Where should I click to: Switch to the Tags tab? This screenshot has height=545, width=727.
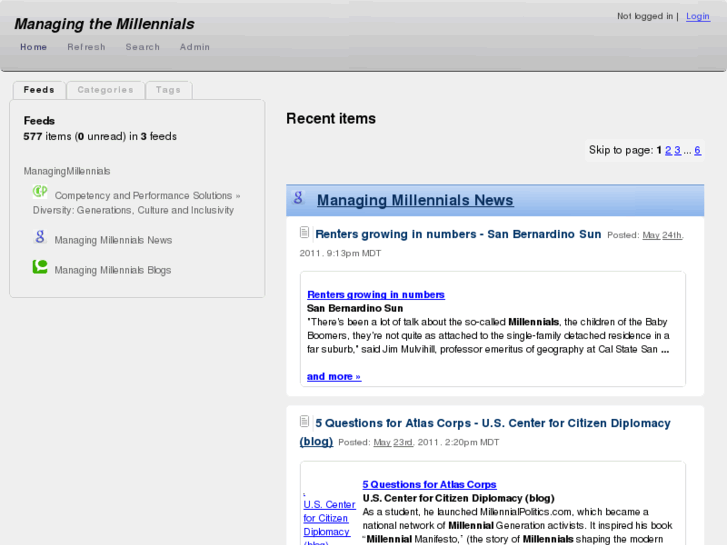pyautogui.click(x=168, y=90)
